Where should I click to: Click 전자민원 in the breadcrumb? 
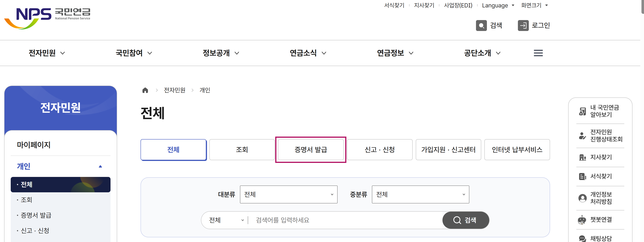(x=174, y=90)
